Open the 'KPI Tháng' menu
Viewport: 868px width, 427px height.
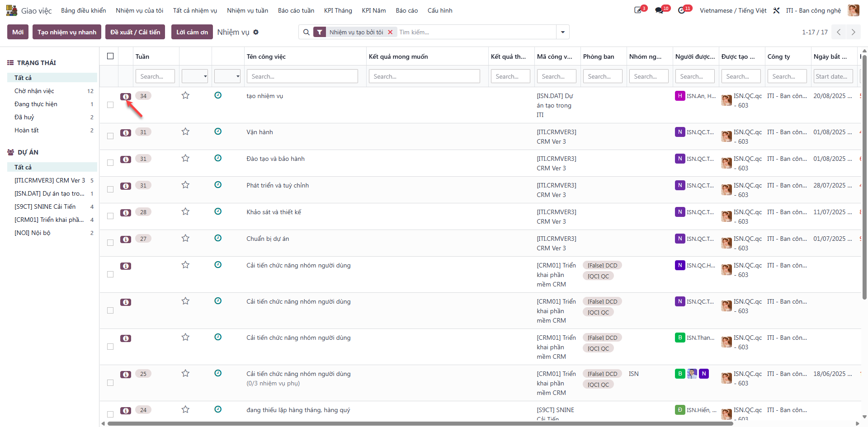pos(338,10)
